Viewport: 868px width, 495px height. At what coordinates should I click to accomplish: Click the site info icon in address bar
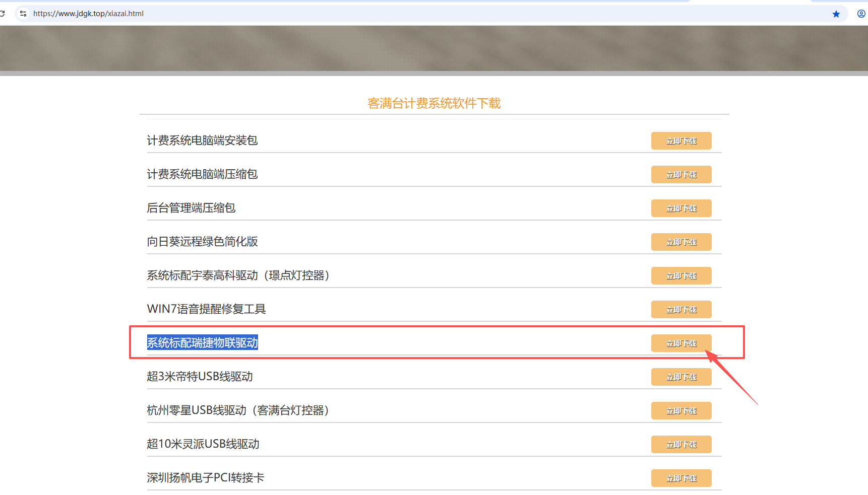[23, 14]
